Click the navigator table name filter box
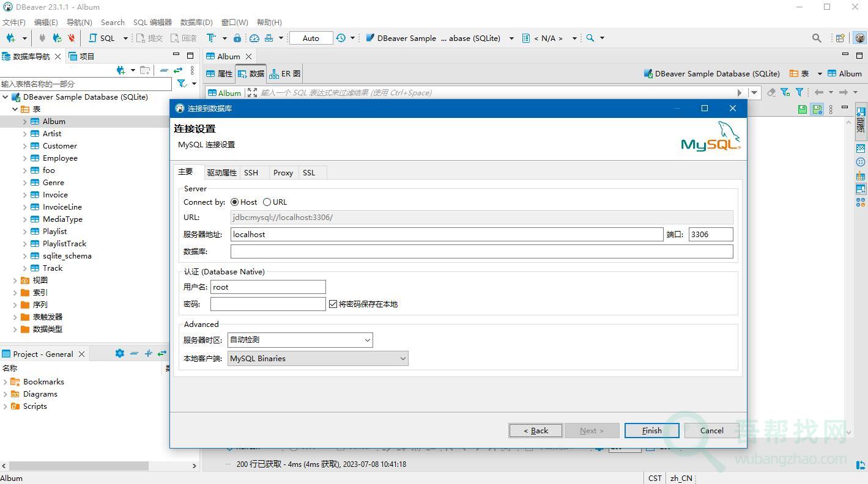 [86, 84]
